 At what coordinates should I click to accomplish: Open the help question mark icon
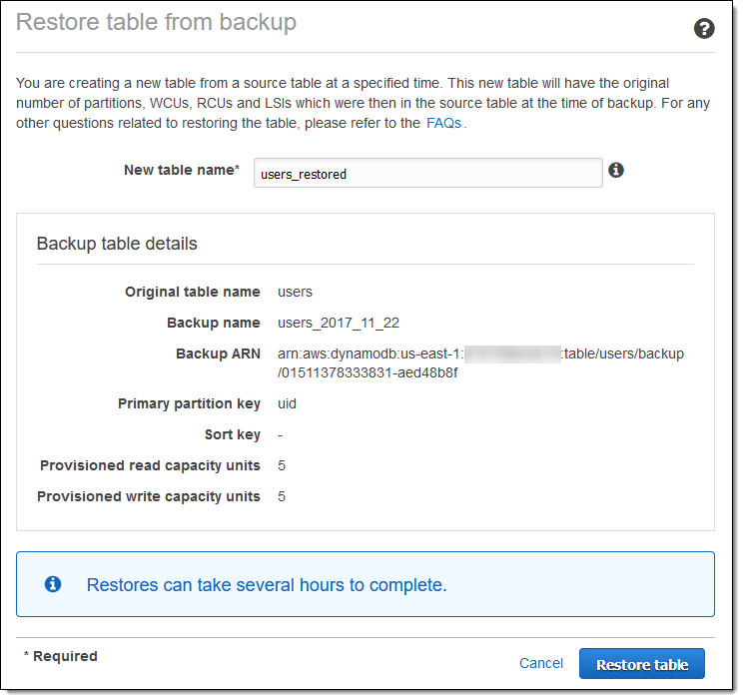704,29
